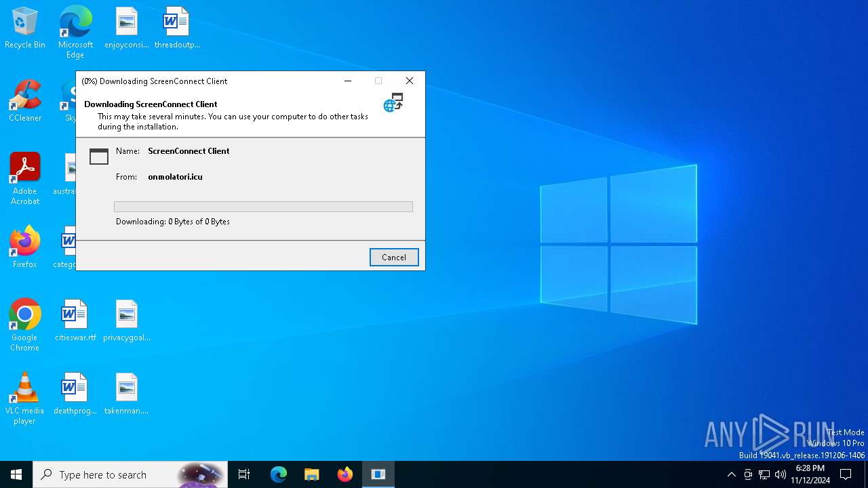Click the taskbar search box
Viewport: 868px width, 488px height.
pos(130,474)
